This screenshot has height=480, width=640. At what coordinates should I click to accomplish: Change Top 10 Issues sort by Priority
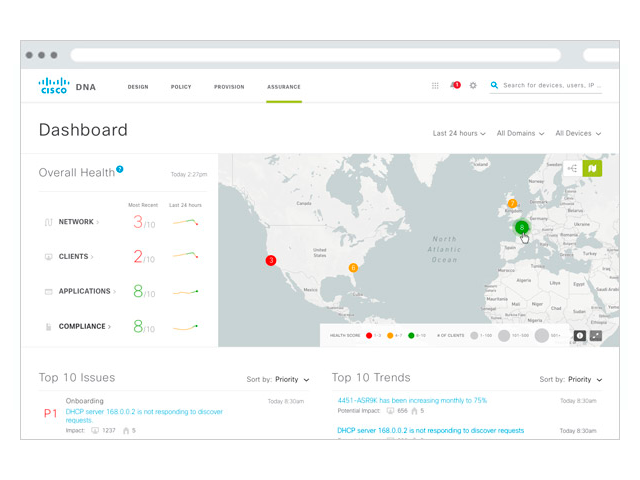point(293,380)
